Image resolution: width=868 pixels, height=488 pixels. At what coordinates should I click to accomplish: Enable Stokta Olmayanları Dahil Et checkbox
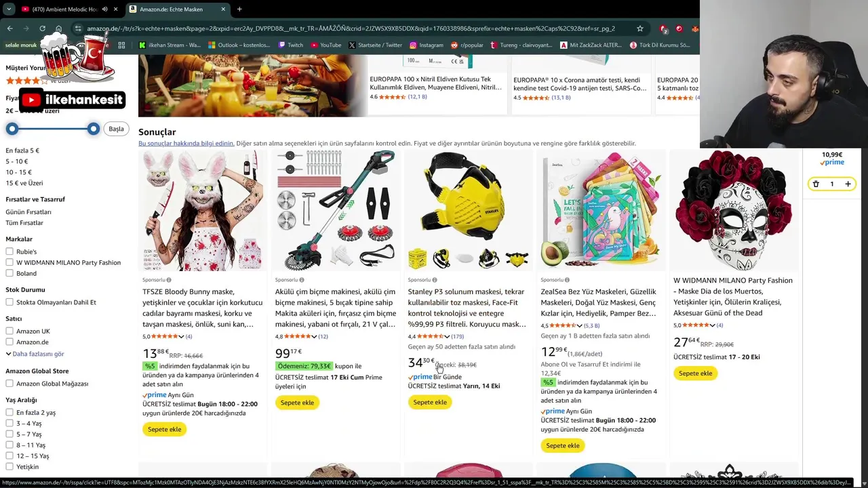(x=9, y=302)
